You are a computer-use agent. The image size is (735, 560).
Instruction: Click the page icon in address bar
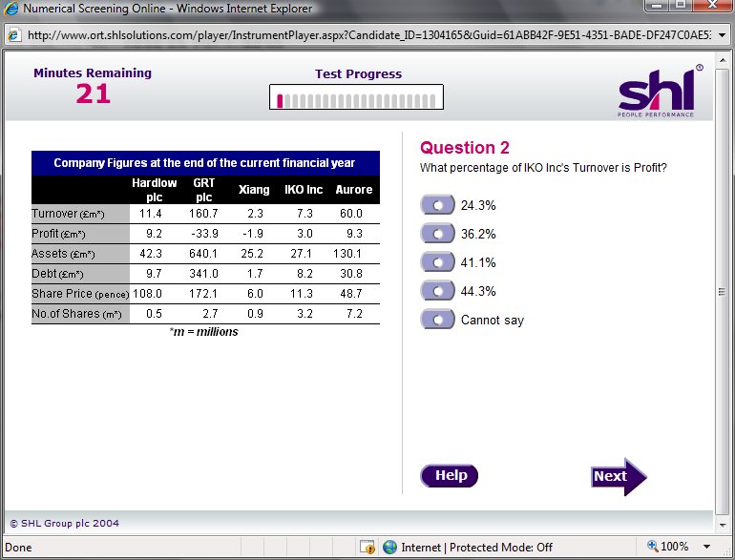[x=14, y=35]
